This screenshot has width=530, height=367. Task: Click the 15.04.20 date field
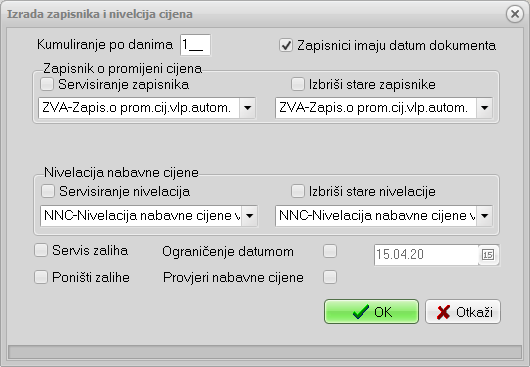[427, 255]
